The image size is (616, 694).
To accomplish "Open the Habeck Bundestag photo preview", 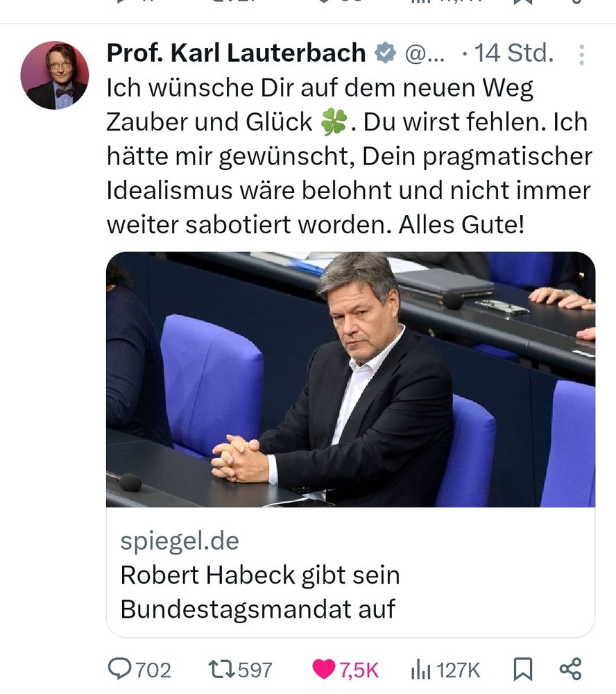I will [x=350, y=380].
